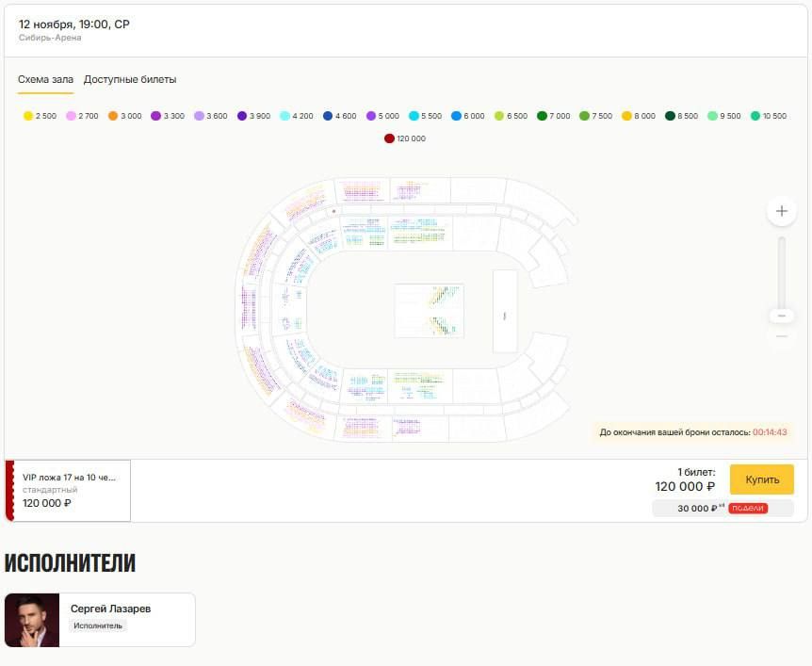Switch to Доступные билеты tab

coord(130,80)
